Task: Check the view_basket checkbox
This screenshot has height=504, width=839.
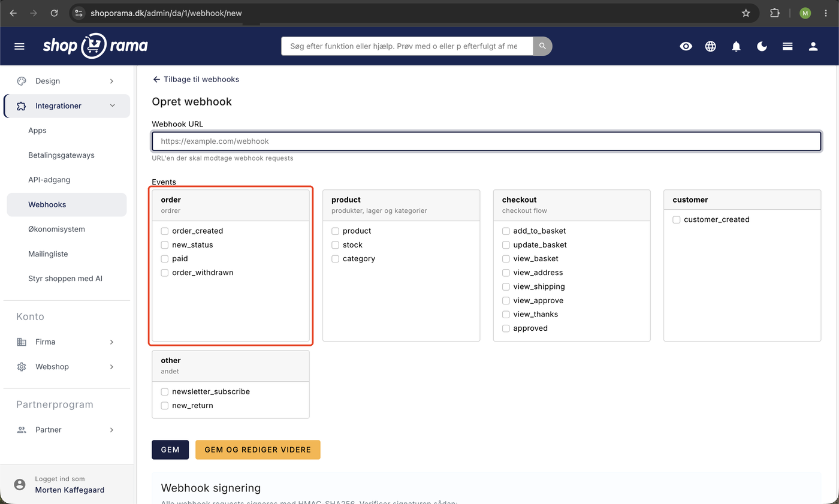Action: (x=506, y=259)
